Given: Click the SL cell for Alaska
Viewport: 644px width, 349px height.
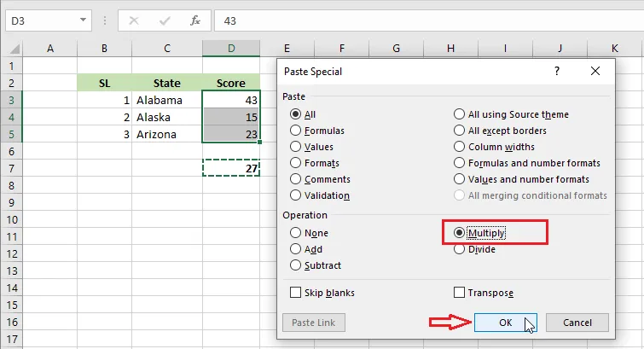Looking at the screenshot, I should coord(104,117).
